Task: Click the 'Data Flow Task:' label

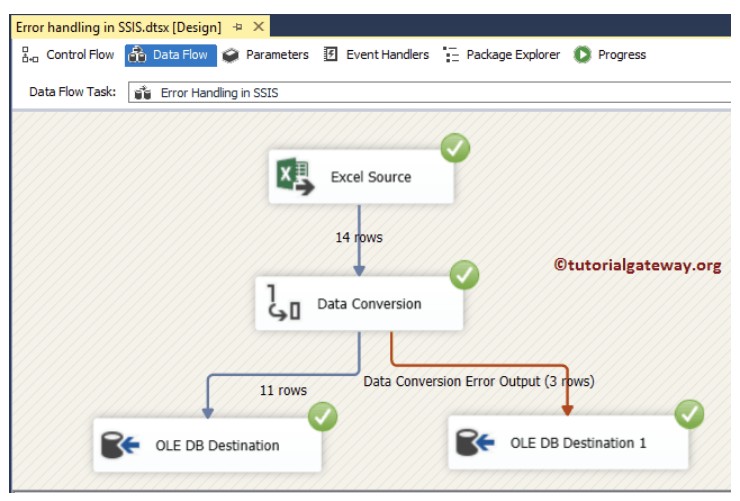Action: pos(73,92)
